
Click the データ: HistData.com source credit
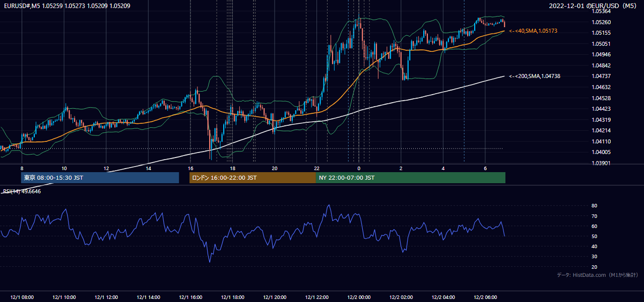(598, 275)
